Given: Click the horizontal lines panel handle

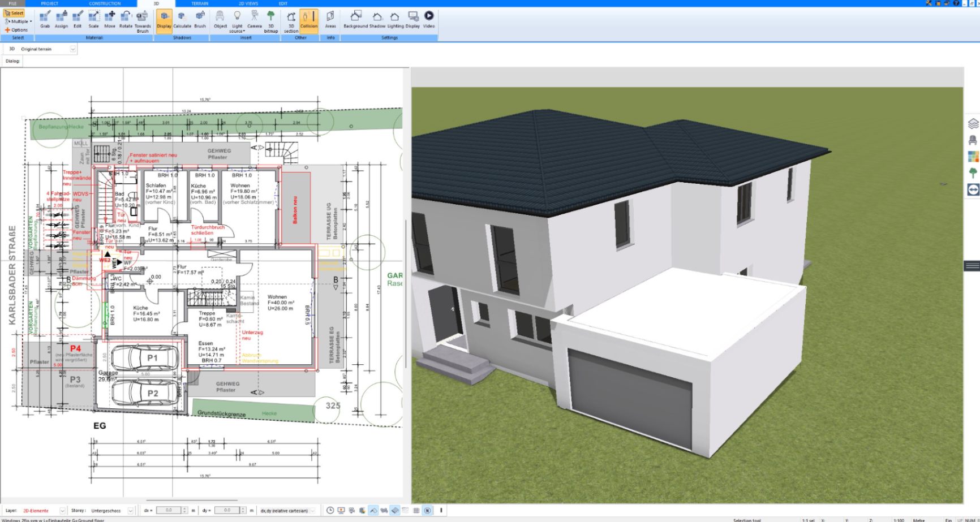Looking at the screenshot, I should pyautogui.click(x=972, y=266).
